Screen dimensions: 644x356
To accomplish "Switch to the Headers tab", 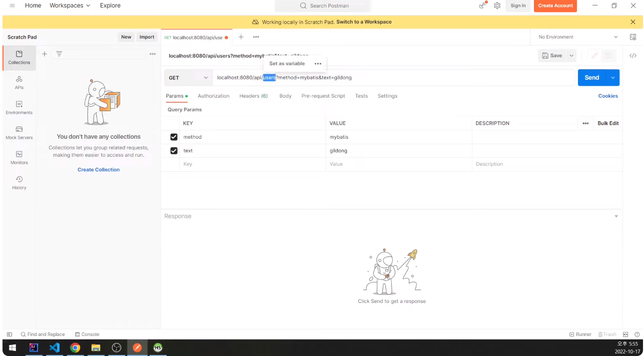I will tap(253, 96).
